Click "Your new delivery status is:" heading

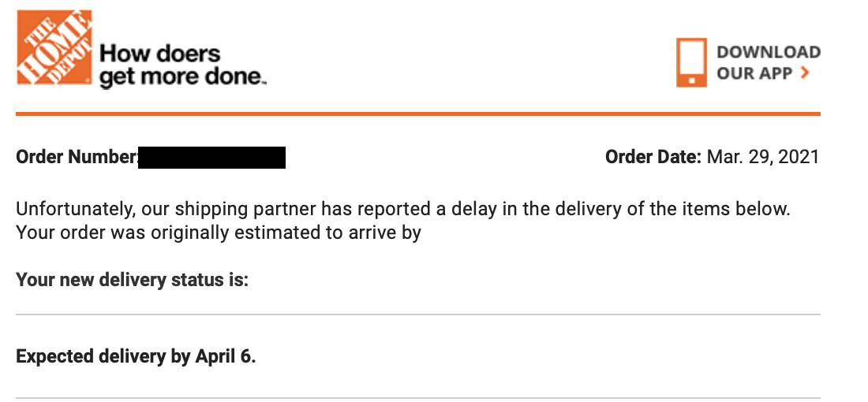coord(133,280)
